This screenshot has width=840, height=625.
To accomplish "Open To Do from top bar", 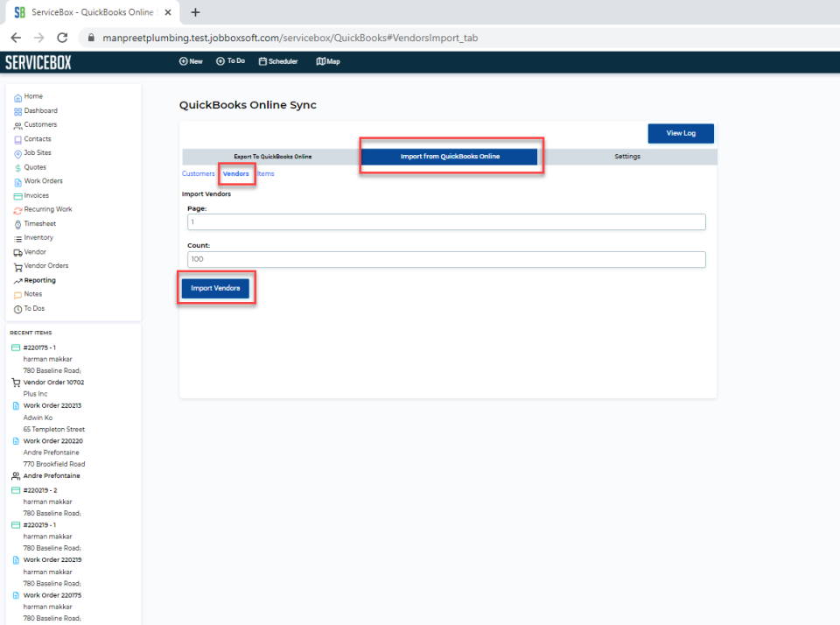I will coord(230,61).
